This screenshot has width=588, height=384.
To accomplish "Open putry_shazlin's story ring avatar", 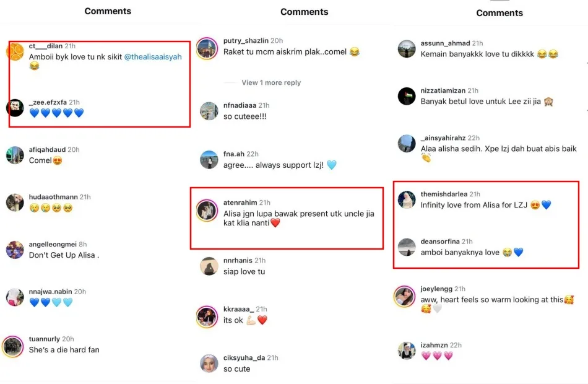I will (207, 47).
